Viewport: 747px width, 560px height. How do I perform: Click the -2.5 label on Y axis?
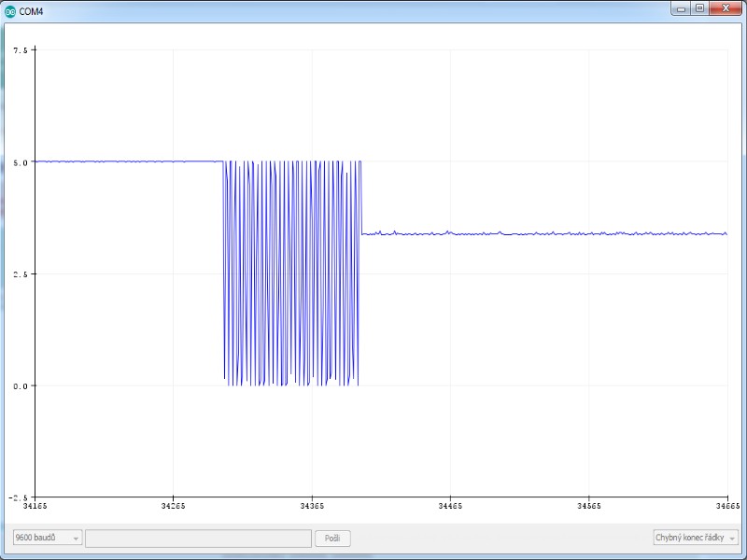pyautogui.click(x=20, y=497)
